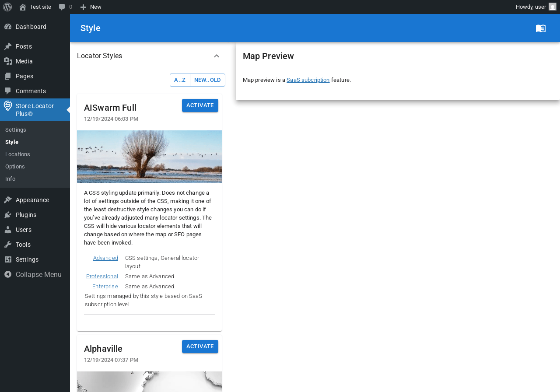Click the date 12/19/2024 07:37 PM

pyautogui.click(x=111, y=360)
